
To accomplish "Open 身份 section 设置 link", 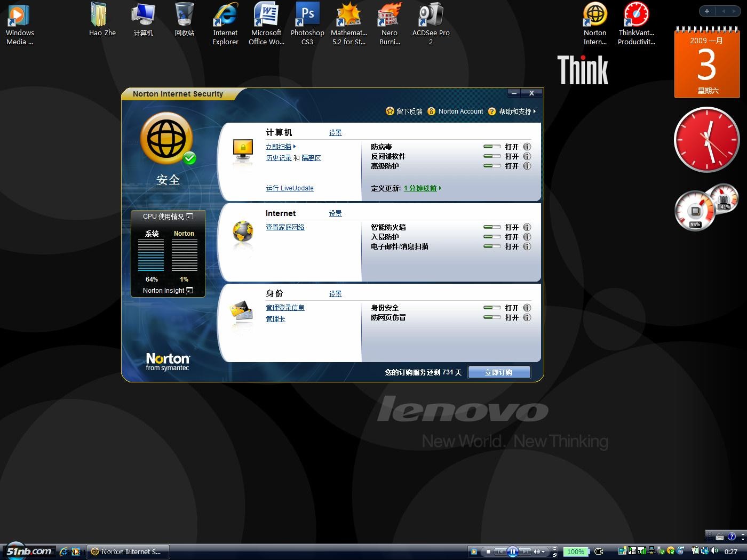I will (x=335, y=294).
